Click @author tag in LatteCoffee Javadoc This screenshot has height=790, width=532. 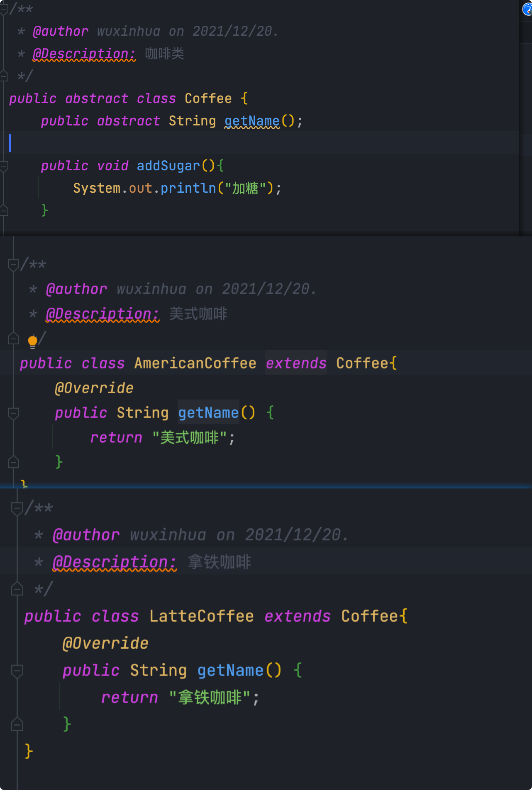[86, 535]
